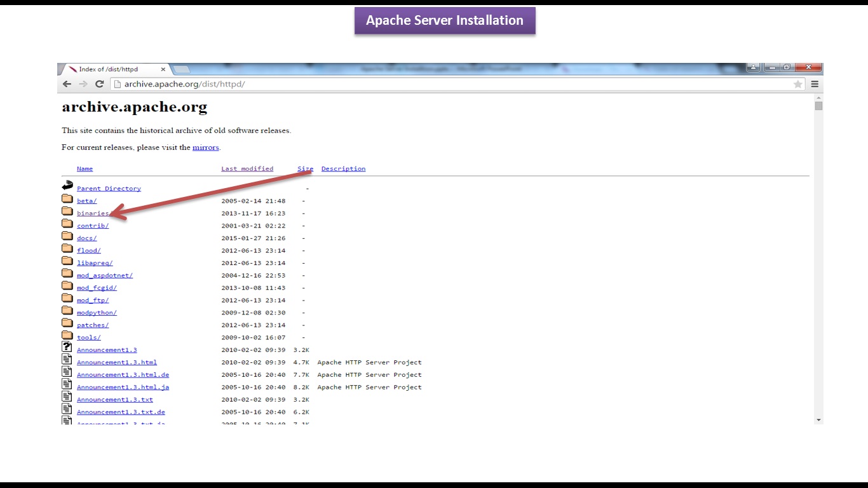Open the docs/ directory link
This screenshot has height=488, width=868.
pos(86,238)
